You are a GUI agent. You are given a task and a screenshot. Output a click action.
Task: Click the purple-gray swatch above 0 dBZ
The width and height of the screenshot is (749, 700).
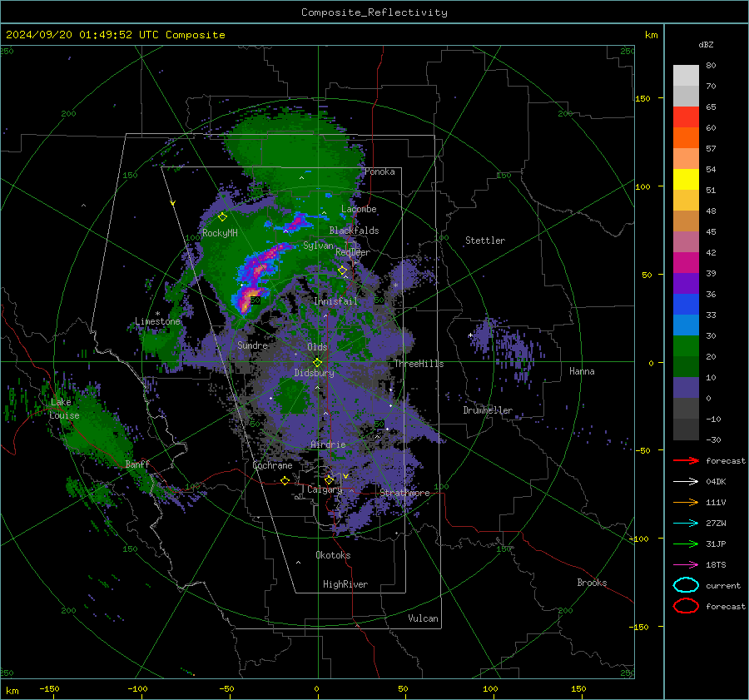point(686,388)
